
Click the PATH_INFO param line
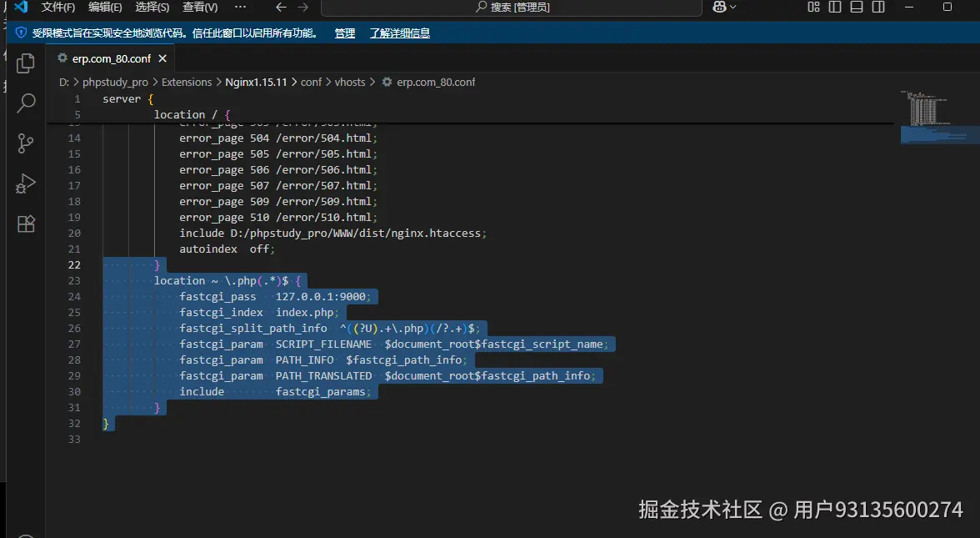click(x=323, y=360)
